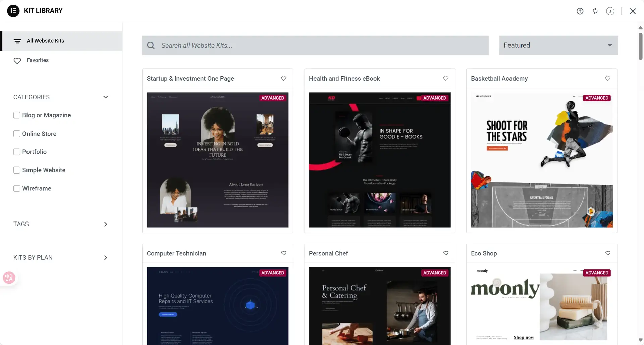Open Eco Shop kit thumbnail

coord(542,306)
